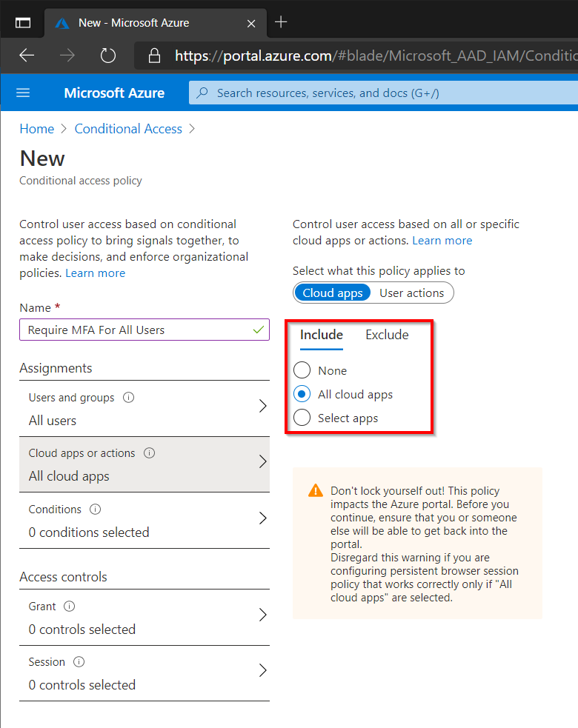
Task: Click the info icon next to Grant
Action: pos(69,607)
